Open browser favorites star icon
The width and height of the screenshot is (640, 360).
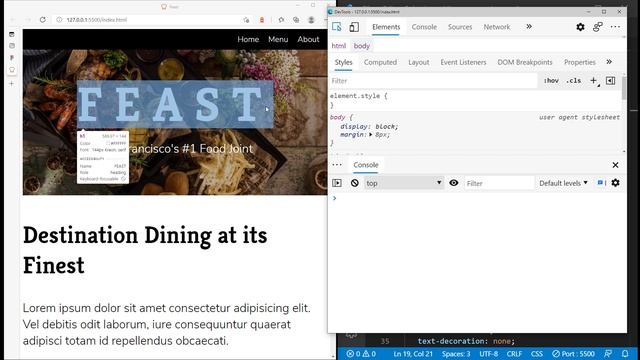tap(281, 20)
